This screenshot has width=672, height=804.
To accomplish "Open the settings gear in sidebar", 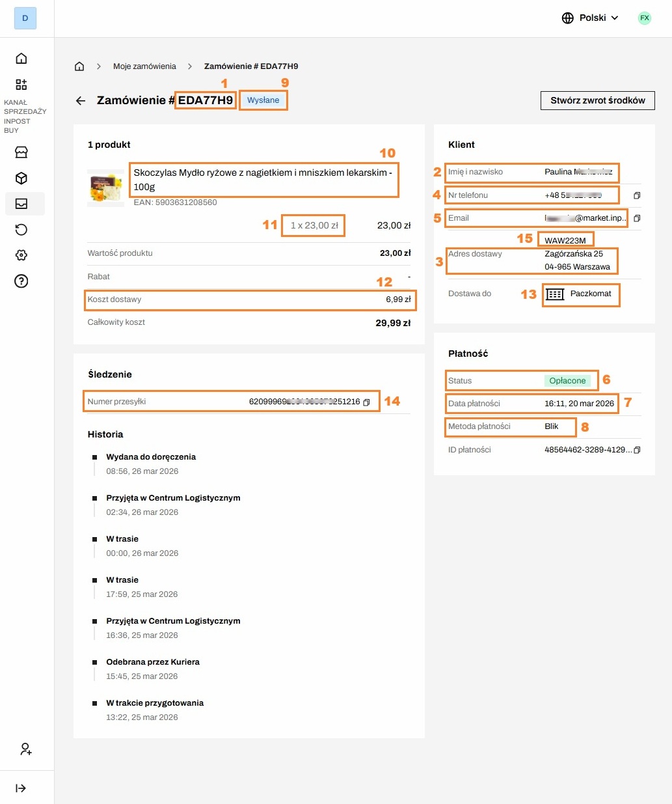I will coord(21,255).
